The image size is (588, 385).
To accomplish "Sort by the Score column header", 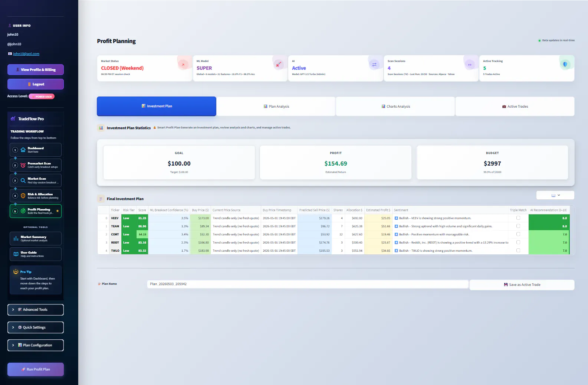I will click(142, 210).
